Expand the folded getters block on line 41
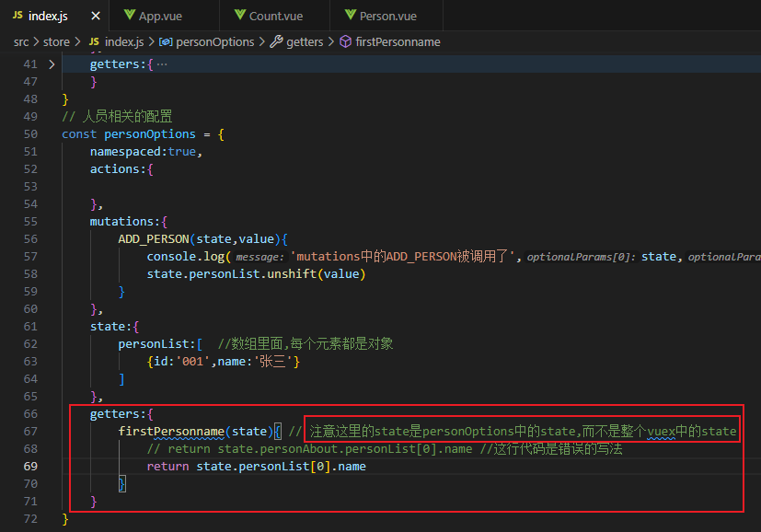The height and width of the screenshot is (532, 761). click(x=52, y=64)
